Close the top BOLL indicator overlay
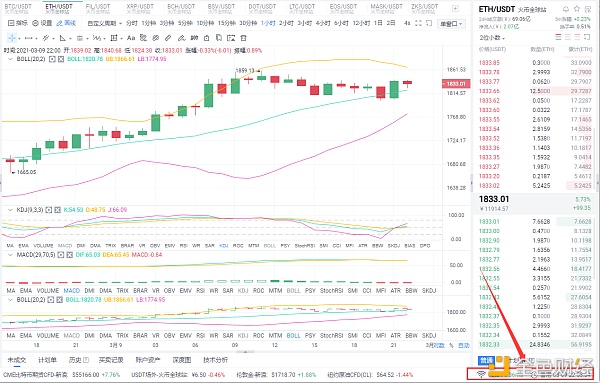This screenshot has width=600, height=383. (x=60, y=59)
